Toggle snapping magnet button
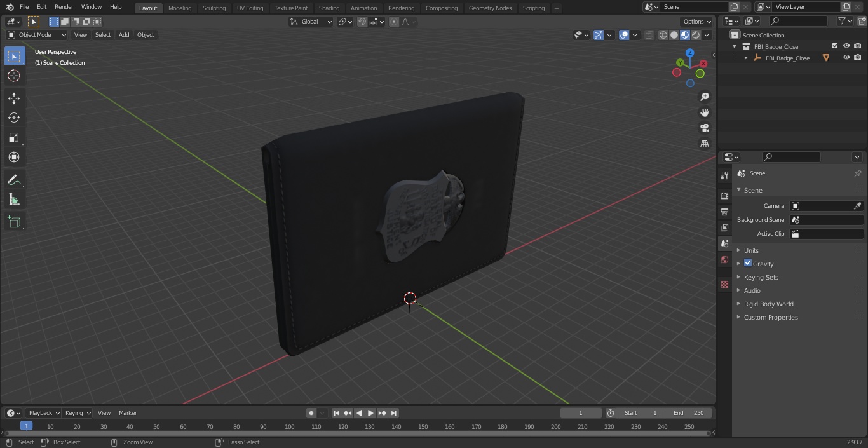The height and width of the screenshot is (448, 868). [x=362, y=22]
